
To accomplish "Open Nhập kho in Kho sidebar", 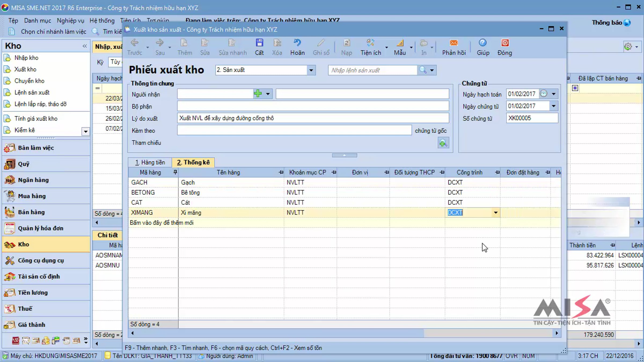I will pyautogui.click(x=26, y=58).
